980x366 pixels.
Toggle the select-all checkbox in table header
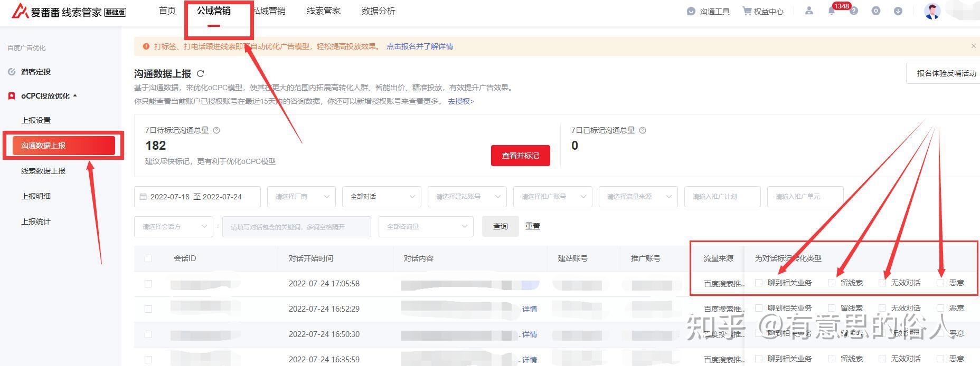148,258
